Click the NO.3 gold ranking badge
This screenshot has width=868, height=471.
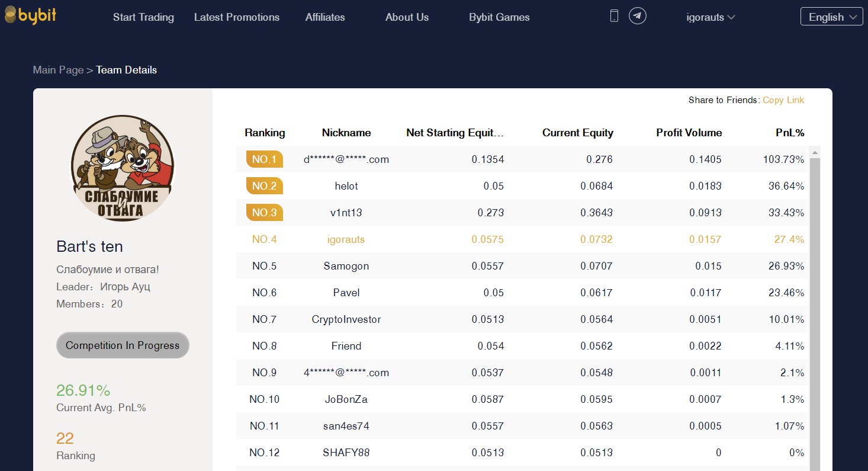point(264,213)
